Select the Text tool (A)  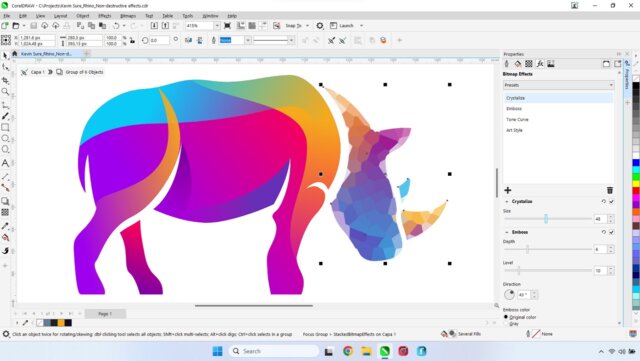[5, 163]
